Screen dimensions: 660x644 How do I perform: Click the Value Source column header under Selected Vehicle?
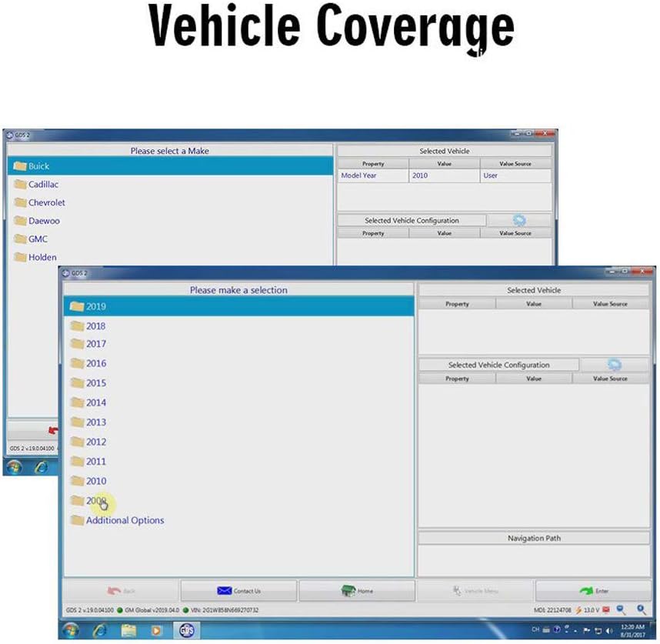click(x=610, y=303)
